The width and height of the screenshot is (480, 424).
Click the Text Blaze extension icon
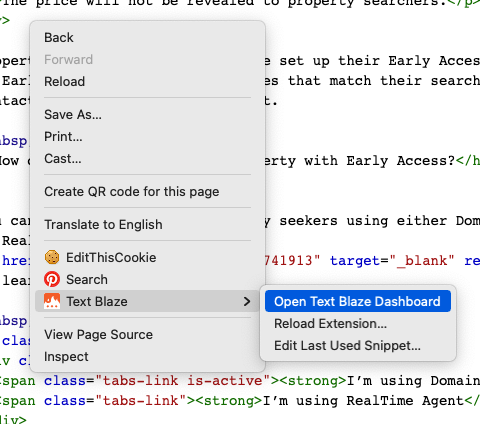pyautogui.click(x=52, y=301)
